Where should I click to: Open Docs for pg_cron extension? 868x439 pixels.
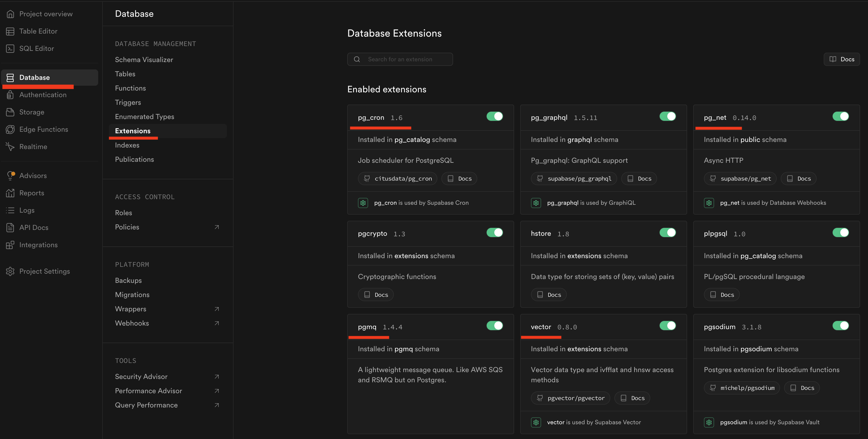click(x=459, y=179)
